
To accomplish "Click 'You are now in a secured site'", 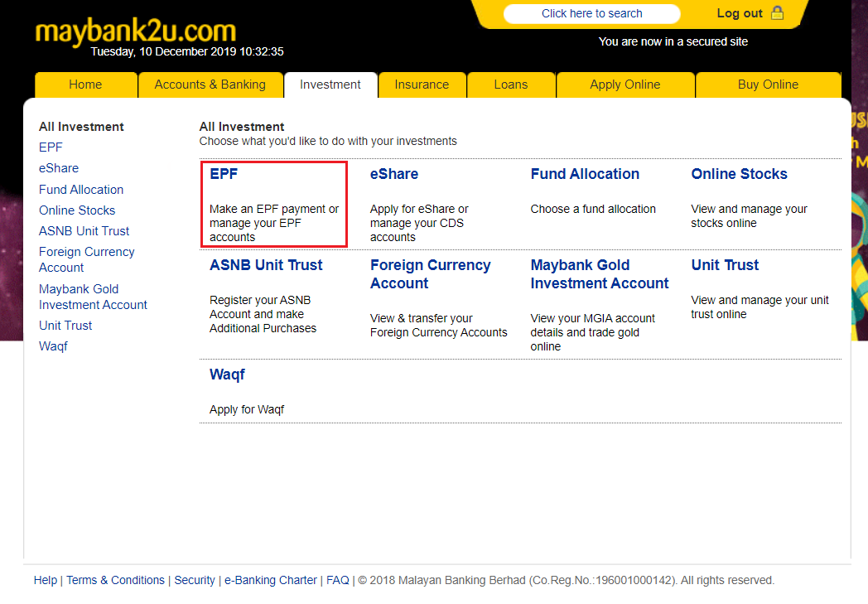I will [673, 41].
